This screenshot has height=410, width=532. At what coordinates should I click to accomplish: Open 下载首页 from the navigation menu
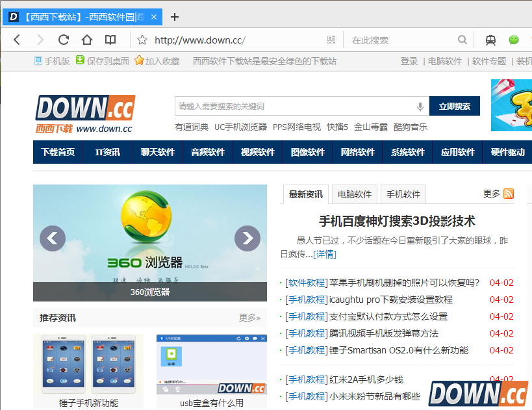point(58,152)
